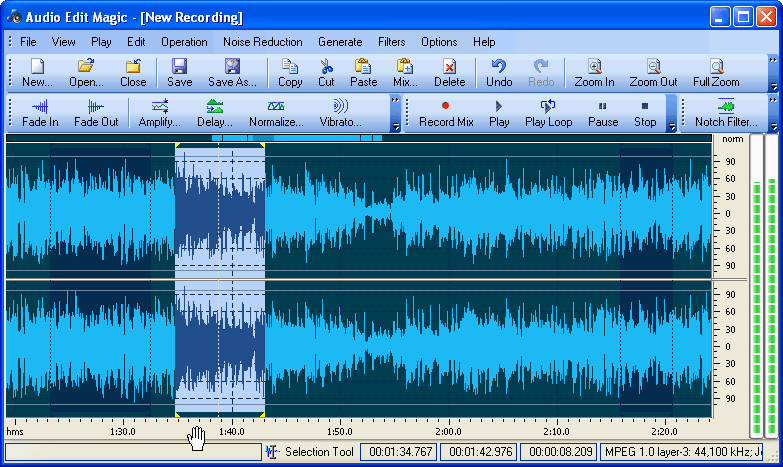This screenshot has height=467, width=783.
Task: Click the overview navigation bar above waveform
Action: [x=359, y=138]
